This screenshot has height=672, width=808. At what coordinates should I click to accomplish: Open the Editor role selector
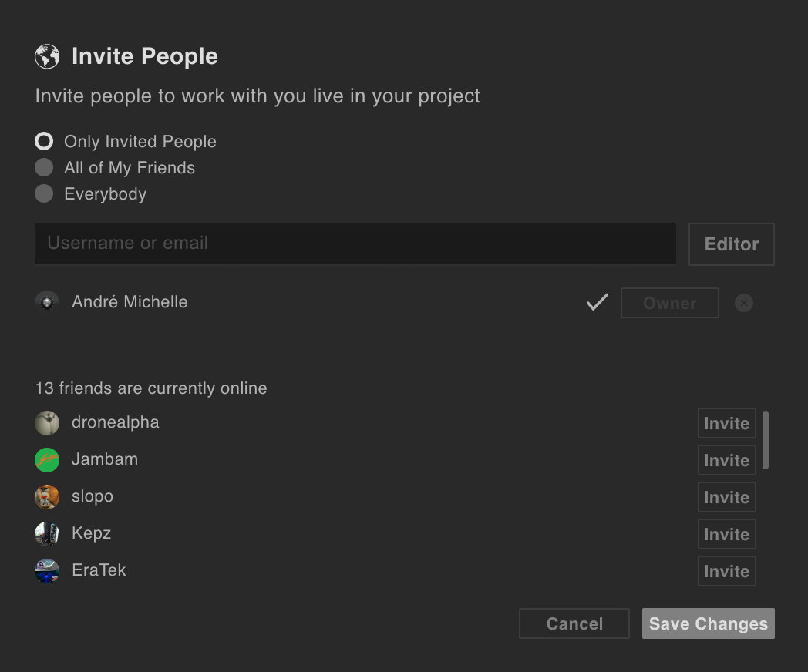click(731, 244)
